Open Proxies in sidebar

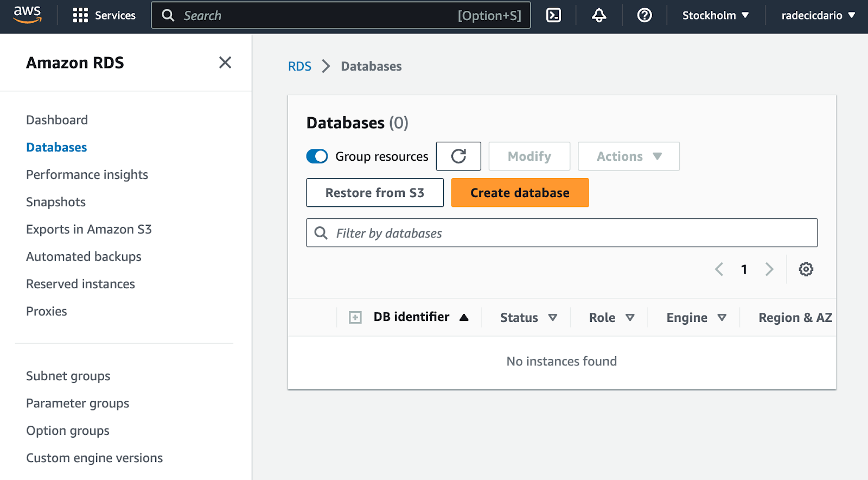(47, 311)
